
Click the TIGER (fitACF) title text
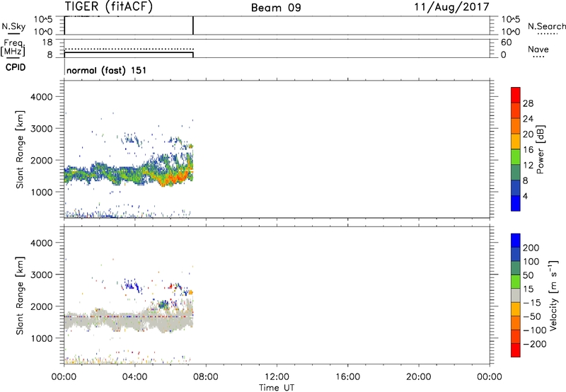[109, 7]
